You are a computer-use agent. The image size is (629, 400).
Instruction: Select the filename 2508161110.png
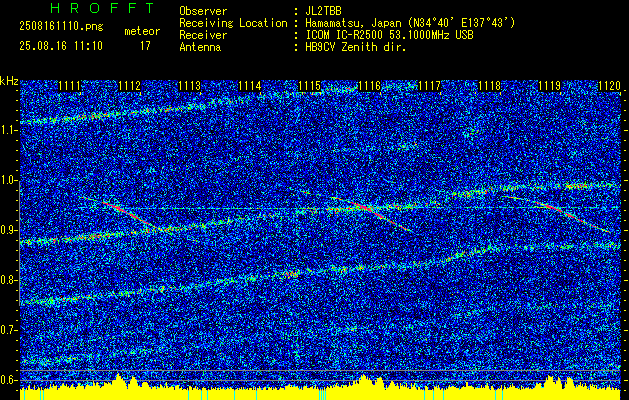61,26
